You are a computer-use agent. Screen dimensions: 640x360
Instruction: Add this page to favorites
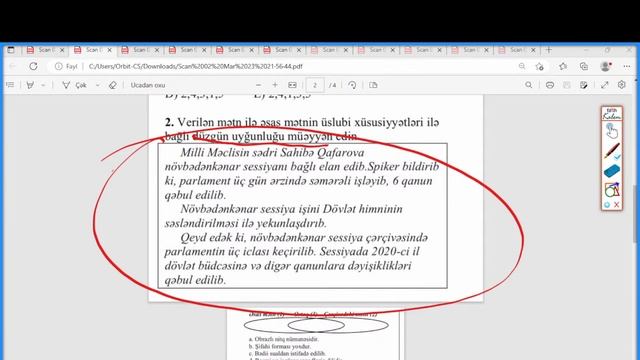540,66
